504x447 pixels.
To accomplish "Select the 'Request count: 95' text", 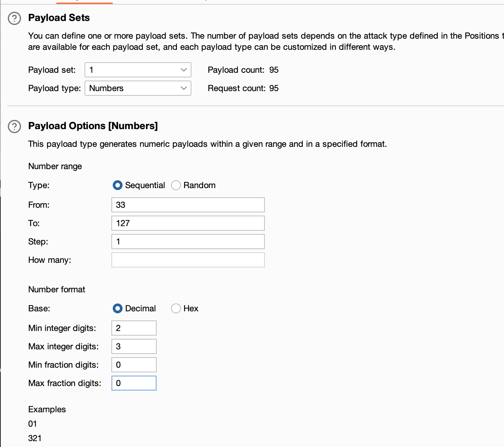I will tap(243, 88).
